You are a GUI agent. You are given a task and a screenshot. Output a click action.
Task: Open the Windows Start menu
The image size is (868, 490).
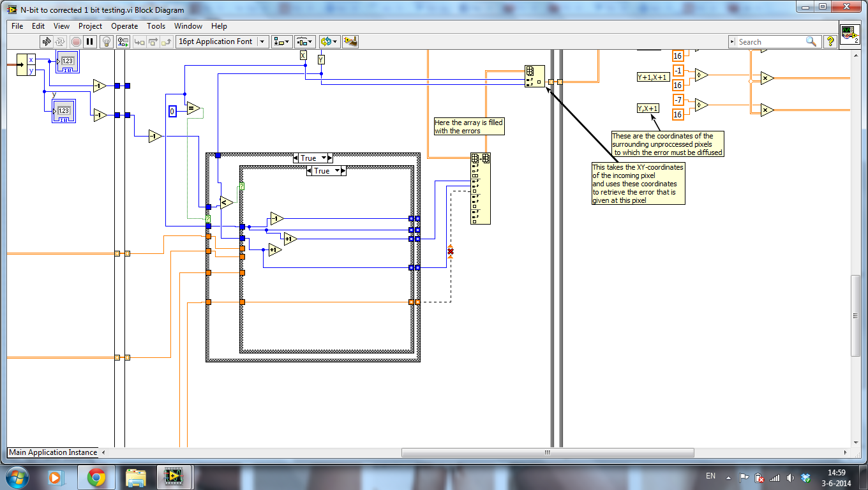pyautogui.click(x=17, y=477)
